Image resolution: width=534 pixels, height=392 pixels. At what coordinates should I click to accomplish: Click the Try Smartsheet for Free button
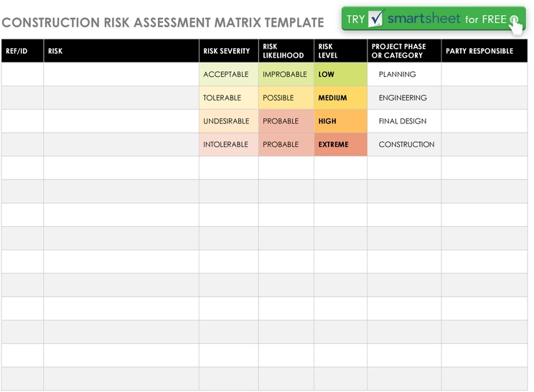coord(434,19)
